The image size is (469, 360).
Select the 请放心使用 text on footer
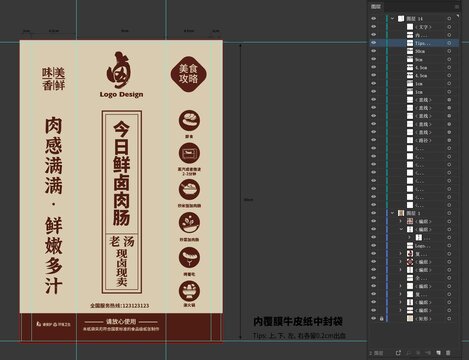click(121, 321)
